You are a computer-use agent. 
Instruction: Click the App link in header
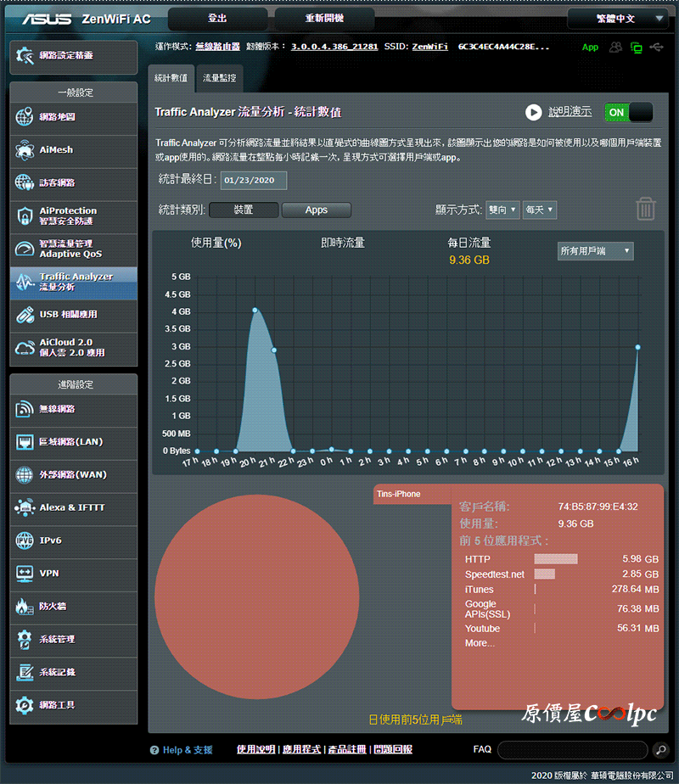click(x=590, y=47)
